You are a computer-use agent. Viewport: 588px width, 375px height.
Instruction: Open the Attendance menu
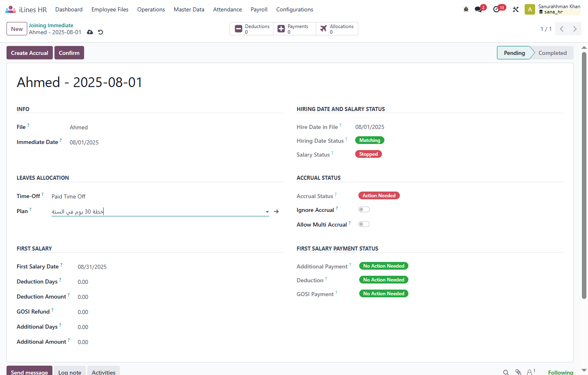(x=228, y=9)
